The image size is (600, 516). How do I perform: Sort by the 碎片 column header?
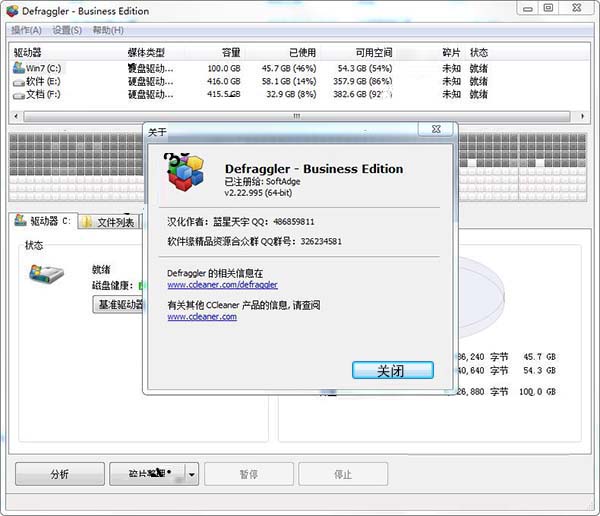(x=451, y=53)
